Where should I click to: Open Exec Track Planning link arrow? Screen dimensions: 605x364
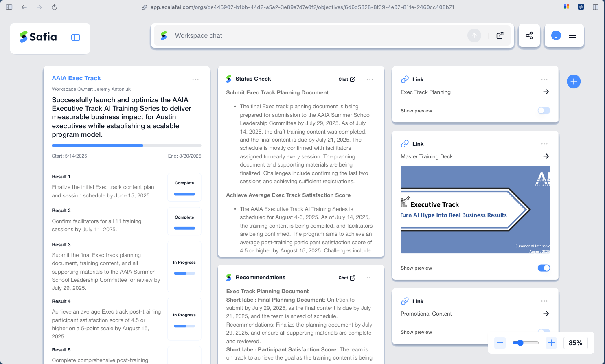(x=546, y=92)
